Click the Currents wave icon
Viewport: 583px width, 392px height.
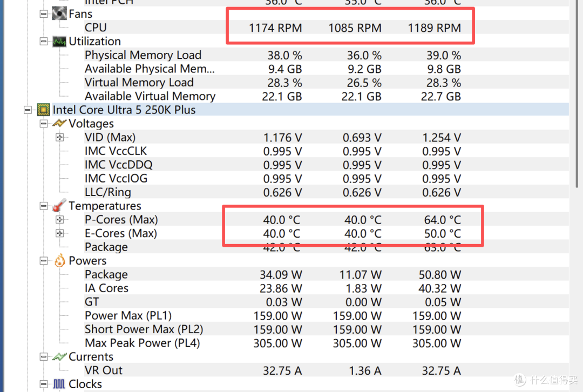pyautogui.click(x=59, y=357)
